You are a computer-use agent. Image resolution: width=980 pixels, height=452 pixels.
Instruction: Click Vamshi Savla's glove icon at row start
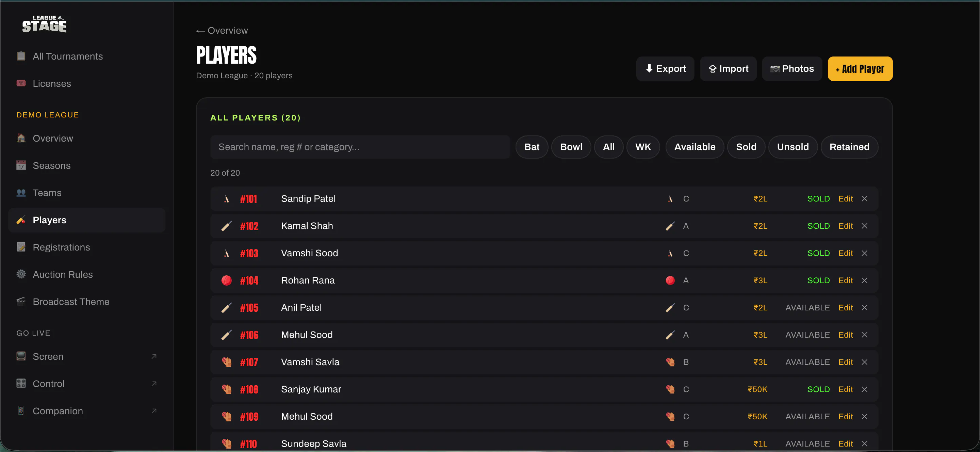[x=226, y=362]
